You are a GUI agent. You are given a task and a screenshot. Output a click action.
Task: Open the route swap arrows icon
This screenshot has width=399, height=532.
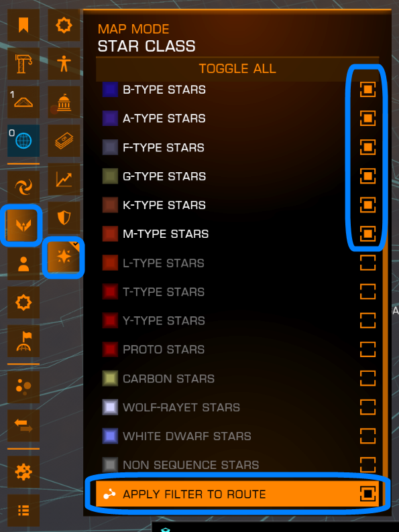[x=23, y=425]
